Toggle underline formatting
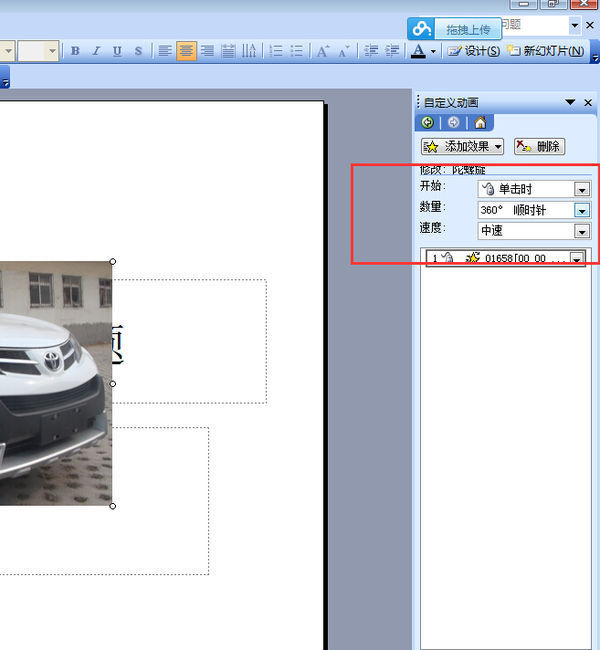This screenshot has width=600, height=650. (117, 51)
